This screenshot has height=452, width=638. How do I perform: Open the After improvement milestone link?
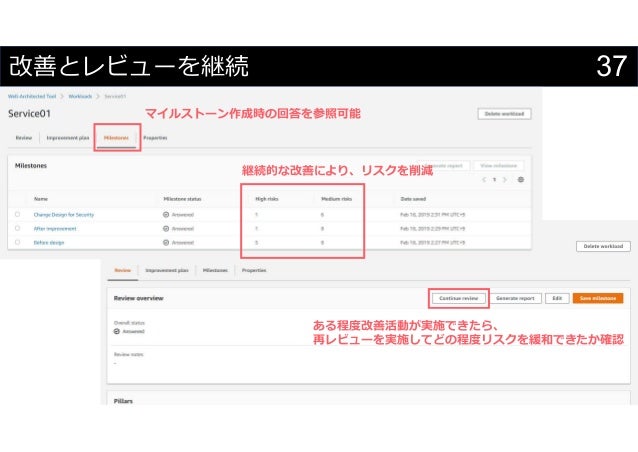coord(55,229)
